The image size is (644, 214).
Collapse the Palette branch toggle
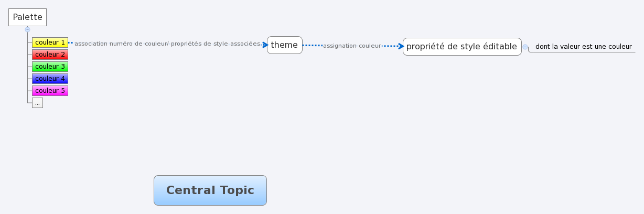click(27, 30)
